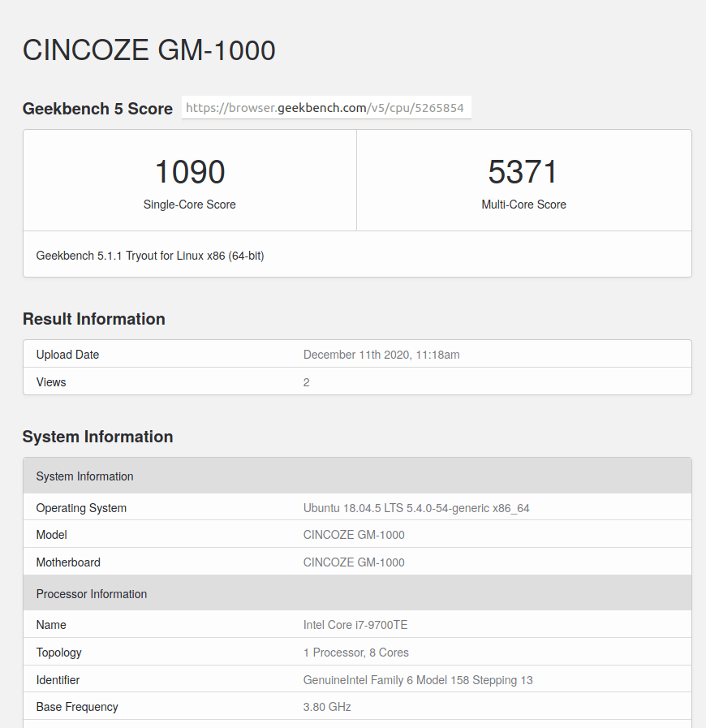This screenshot has width=706, height=728.
Task: Click the 1 Processor, 8 Cores value
Action: [x=356, y=653]
